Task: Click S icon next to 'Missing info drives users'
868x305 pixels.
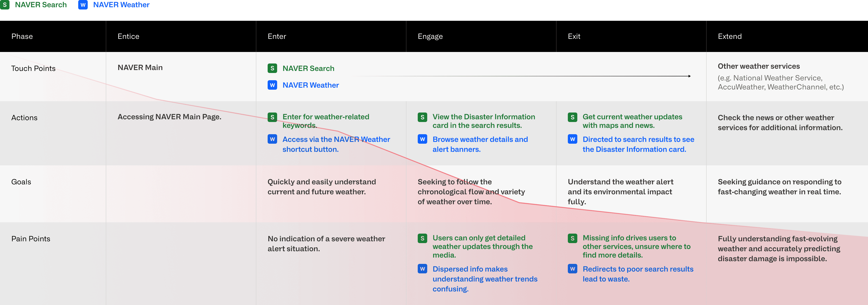Action: coord(573,238)
